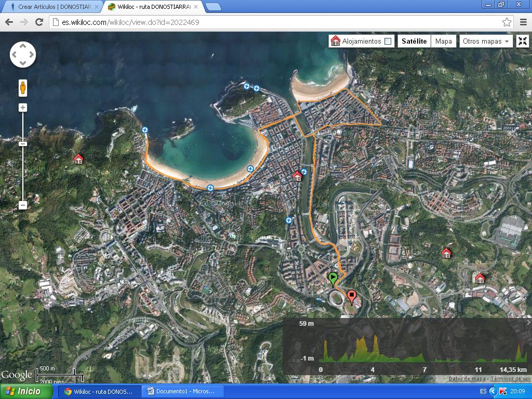
Task: Pan the map upward with the arrow
Action: 23,46
